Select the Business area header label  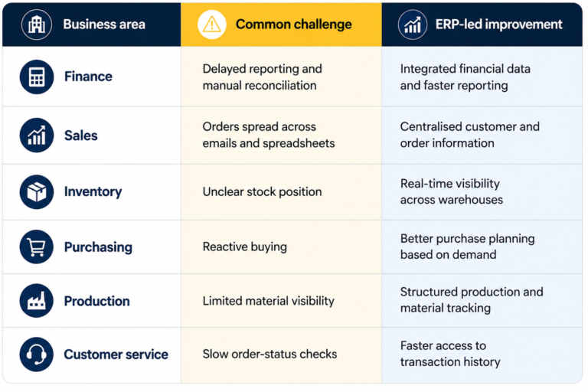tap(104, 24)
